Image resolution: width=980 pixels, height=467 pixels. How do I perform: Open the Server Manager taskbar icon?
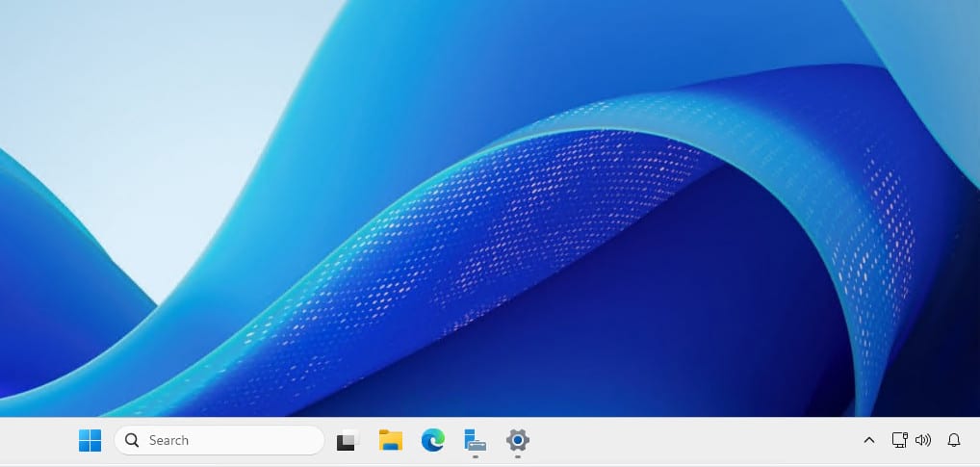click(476, 441)
